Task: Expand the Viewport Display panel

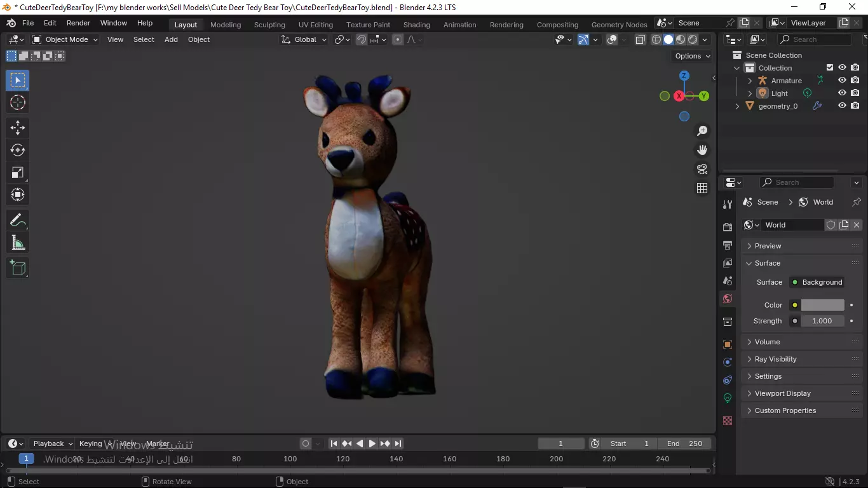Action: [801, 393]
